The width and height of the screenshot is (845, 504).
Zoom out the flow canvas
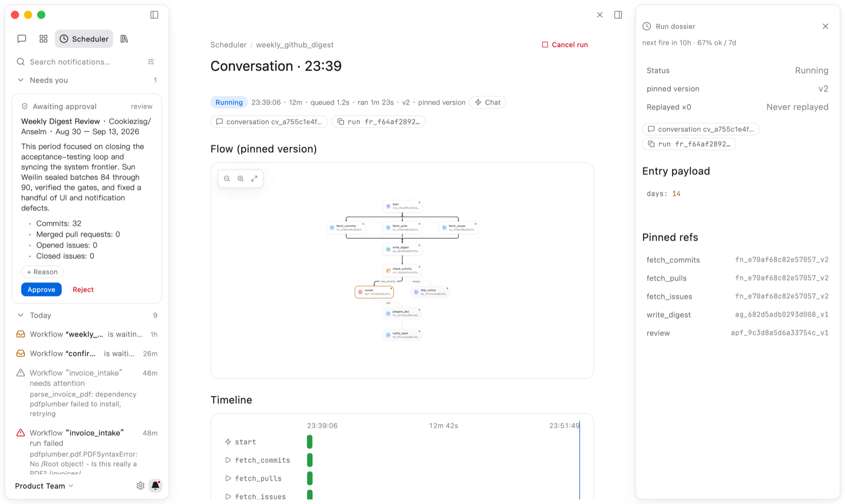point(227,178)
